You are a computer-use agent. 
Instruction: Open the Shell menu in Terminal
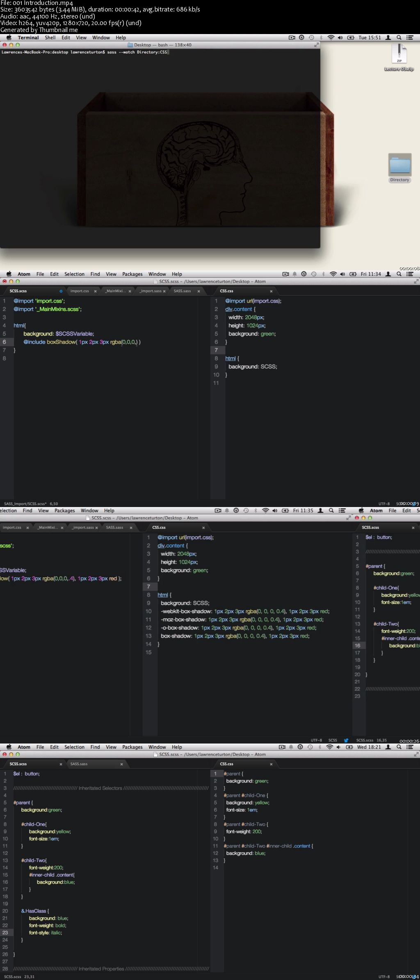(50, 37)
